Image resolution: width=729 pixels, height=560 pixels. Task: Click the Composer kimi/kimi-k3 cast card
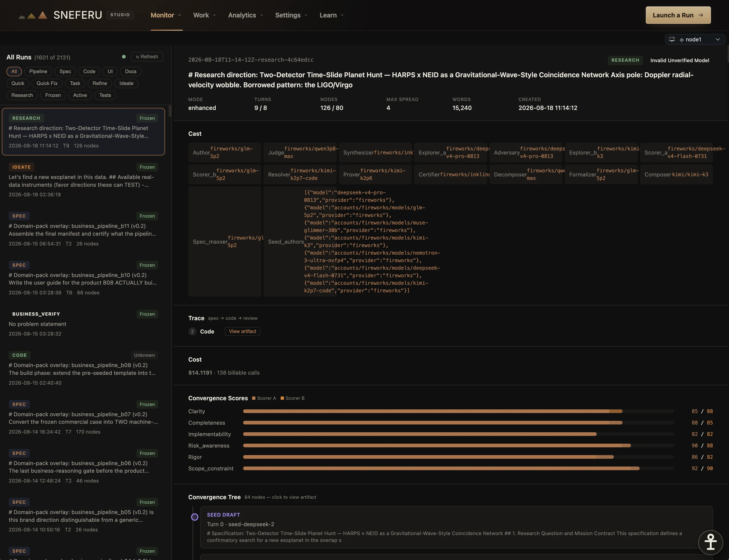pos(676,174)
